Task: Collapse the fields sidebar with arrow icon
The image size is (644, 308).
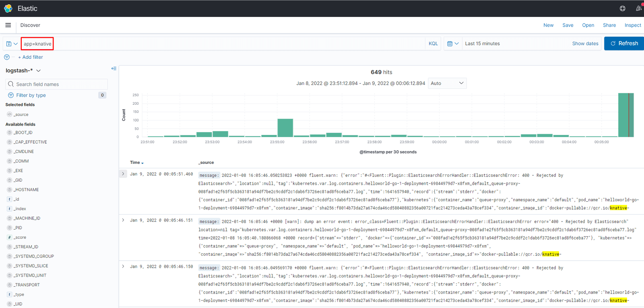Action: [x=114, y=68]
